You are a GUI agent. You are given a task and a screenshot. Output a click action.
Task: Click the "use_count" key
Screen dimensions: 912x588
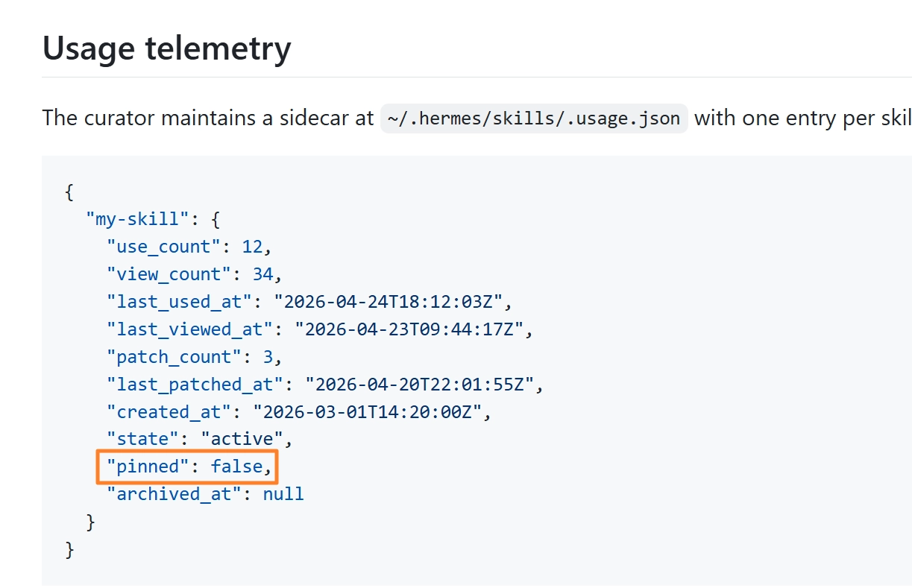(164, 247)
